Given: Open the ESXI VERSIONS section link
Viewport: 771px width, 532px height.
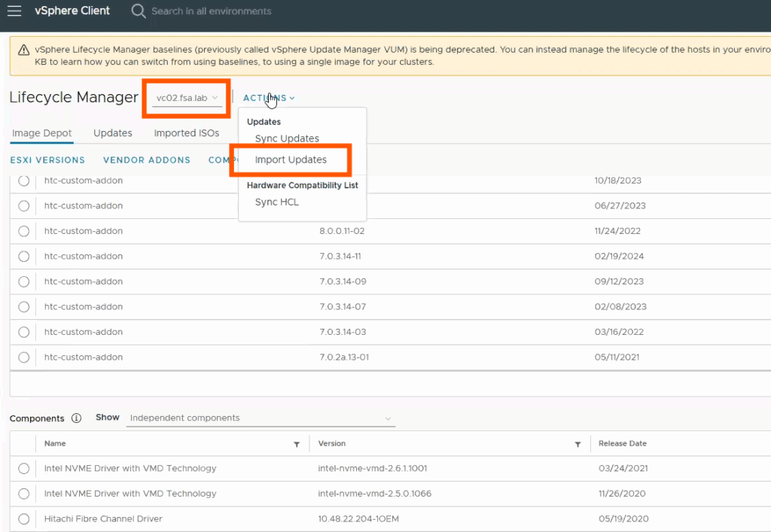Looking at the screenshot, I should click(x=47, y=160).
